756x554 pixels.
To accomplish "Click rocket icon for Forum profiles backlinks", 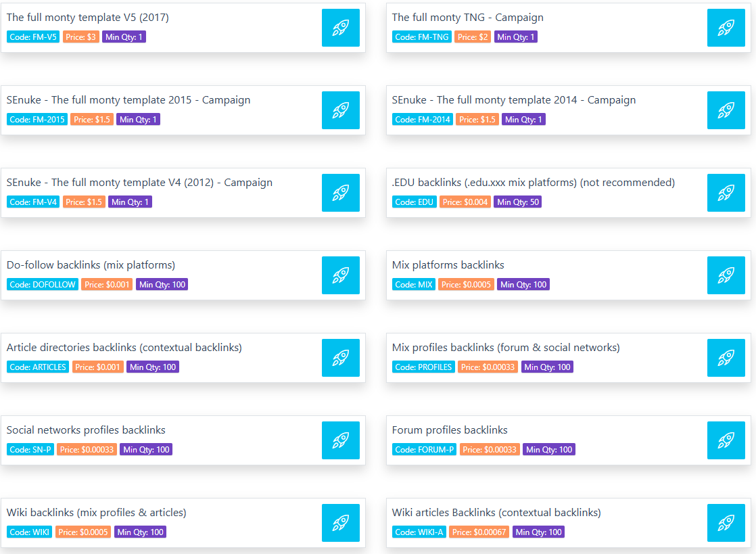I will point(726,440).
